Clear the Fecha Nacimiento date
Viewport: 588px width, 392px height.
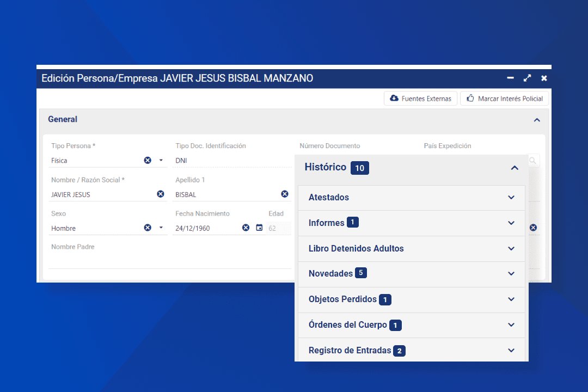(246, 228)
